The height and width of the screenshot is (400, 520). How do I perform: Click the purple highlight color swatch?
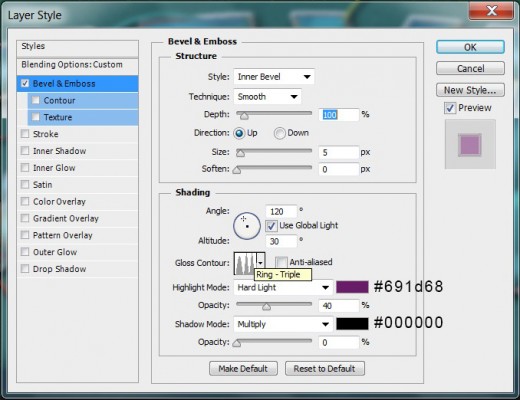click(352, 287)
